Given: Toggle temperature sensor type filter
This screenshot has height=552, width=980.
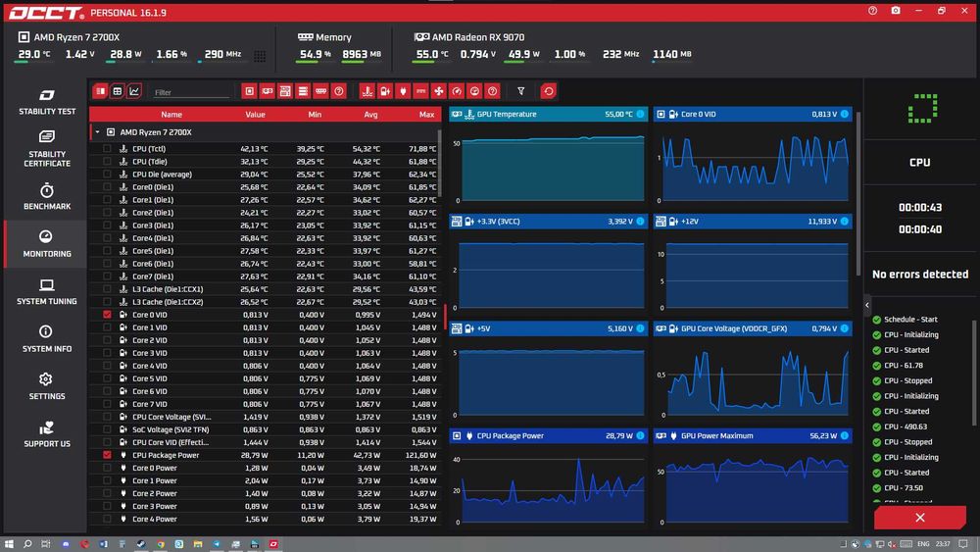Looking at the screenshot, I should click(367, 91).
